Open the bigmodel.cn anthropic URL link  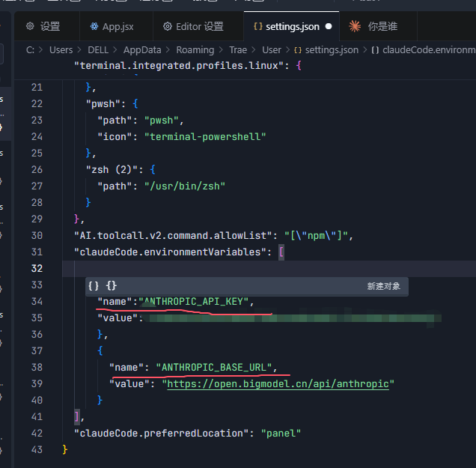(278, 383)
